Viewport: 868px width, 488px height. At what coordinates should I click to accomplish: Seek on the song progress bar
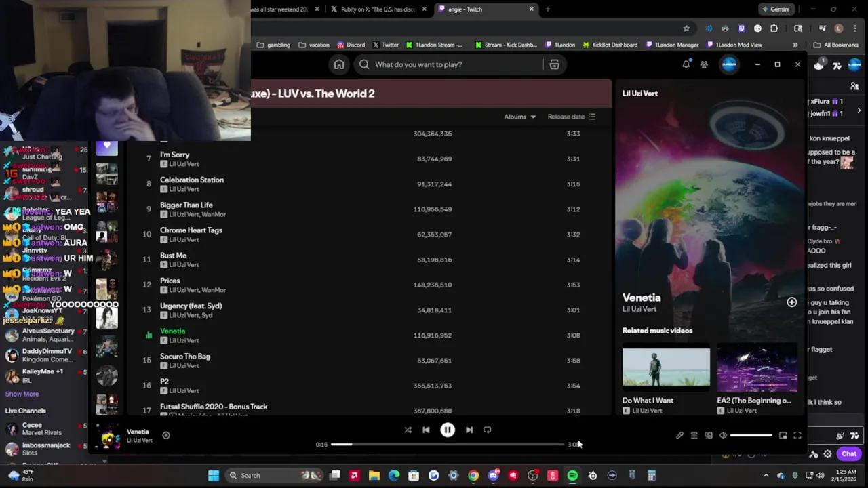[448, 445]
